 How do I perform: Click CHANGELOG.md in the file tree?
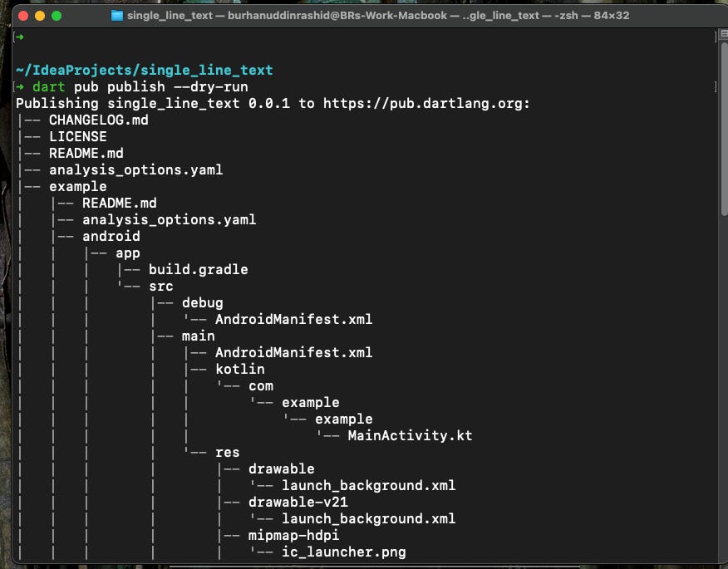[x=99, y=120]
